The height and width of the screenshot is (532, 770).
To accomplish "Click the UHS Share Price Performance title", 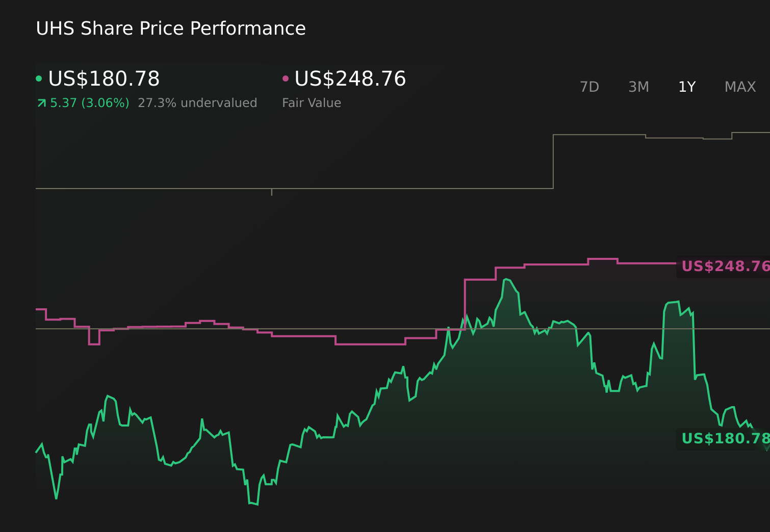I will [x=170, y=28].
